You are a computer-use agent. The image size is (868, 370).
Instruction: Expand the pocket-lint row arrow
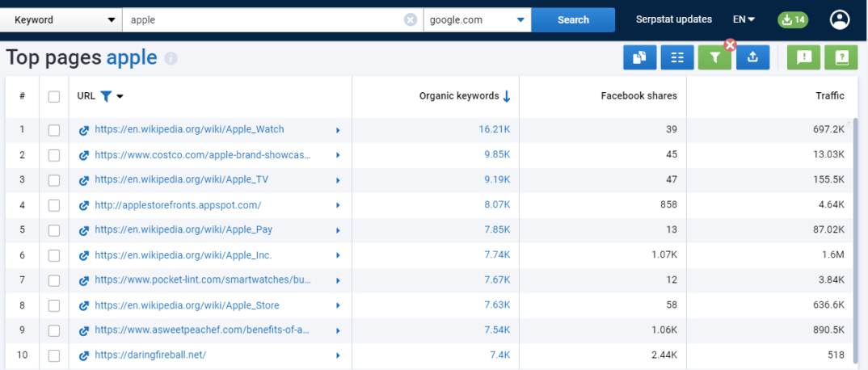(x=338, y=281)
